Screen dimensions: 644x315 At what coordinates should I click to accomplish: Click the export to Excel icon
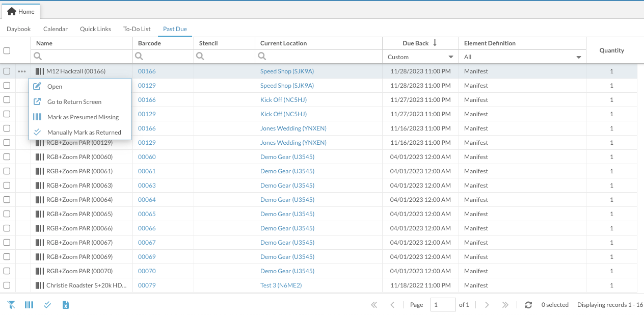66,305
